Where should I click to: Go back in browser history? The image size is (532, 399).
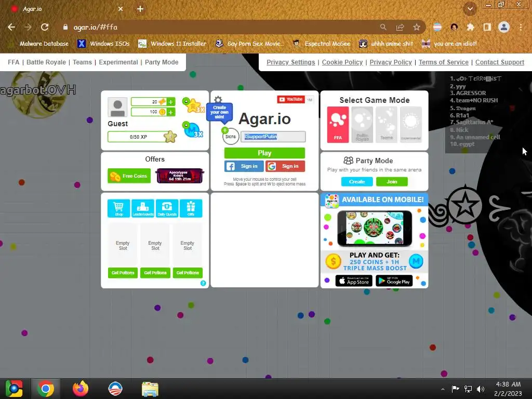pyautogui.click(x=11, y=27)
